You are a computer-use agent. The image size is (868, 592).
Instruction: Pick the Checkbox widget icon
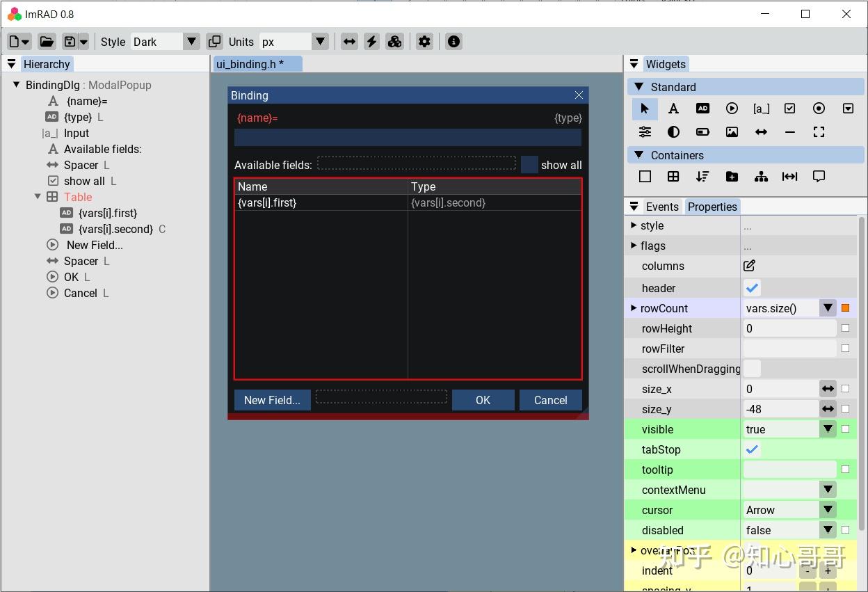(790, 109)
